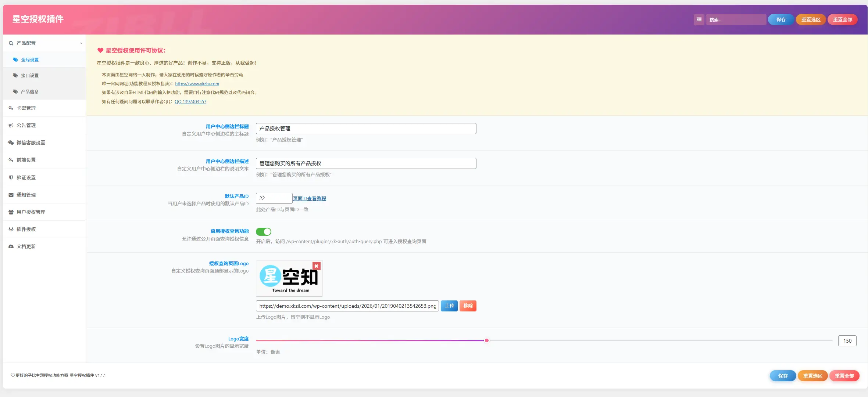Viewport: 868px width, 397px height.
Task: Click the 公告管理 megaphone icon
Action: [11, 125]
